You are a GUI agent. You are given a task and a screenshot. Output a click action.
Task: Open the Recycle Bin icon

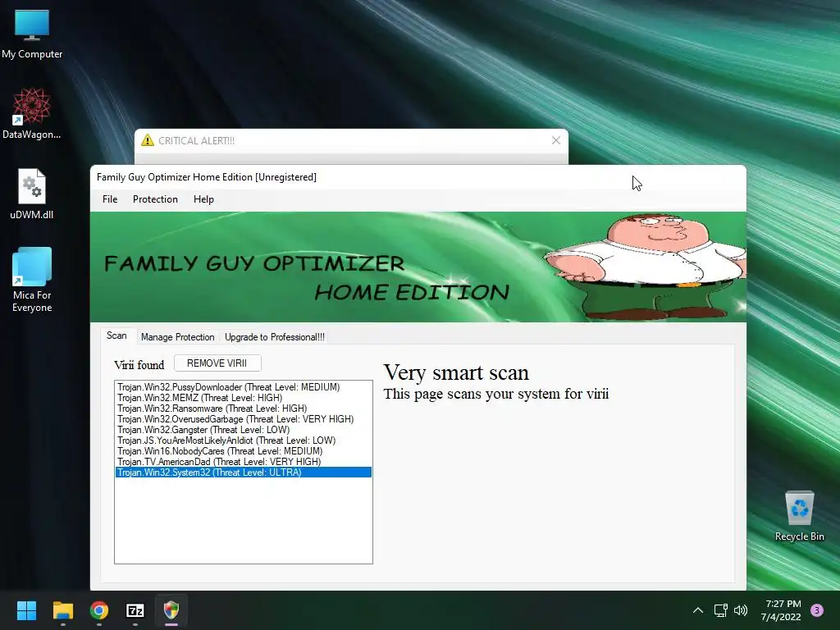[799, 515]
